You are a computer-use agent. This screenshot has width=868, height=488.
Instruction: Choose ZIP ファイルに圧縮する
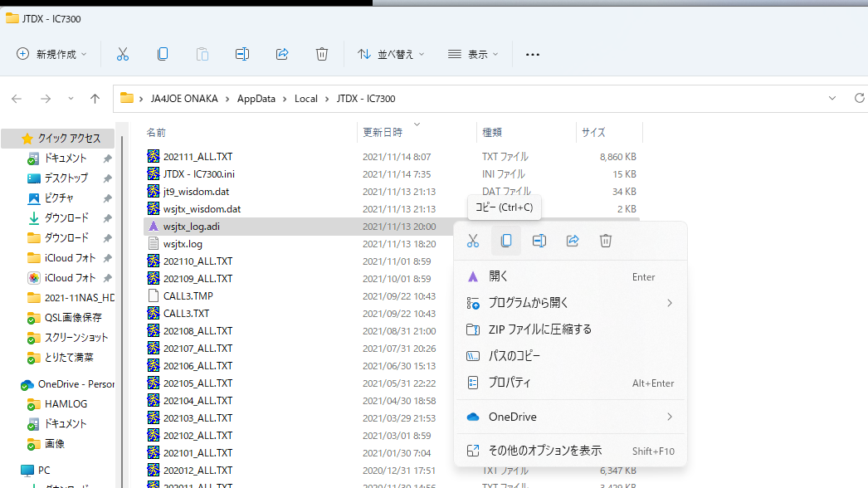[x=569, y=329]
